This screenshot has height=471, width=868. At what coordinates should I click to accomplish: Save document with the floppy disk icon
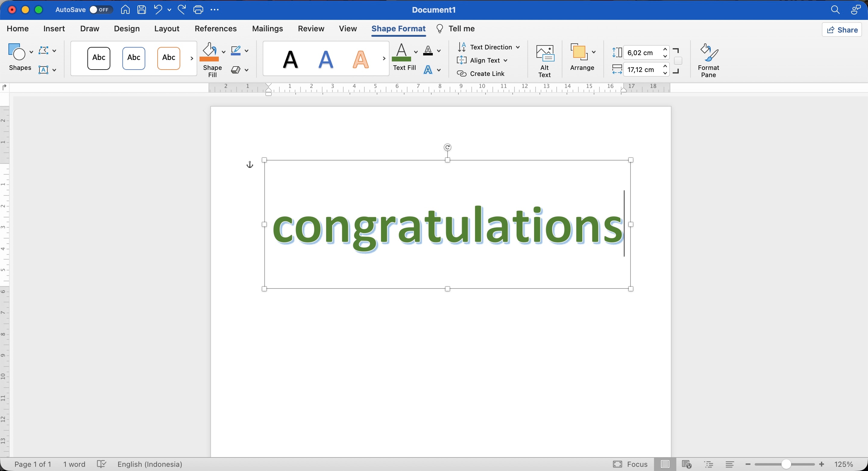click(142, 10)
